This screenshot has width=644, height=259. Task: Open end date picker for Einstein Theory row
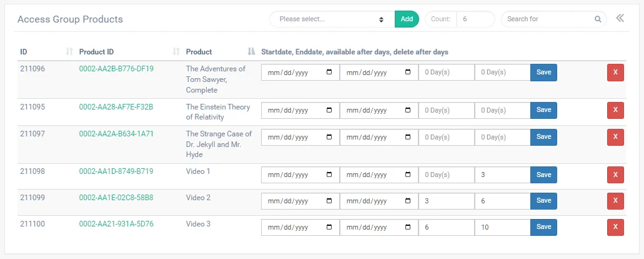tap(408, 110)
